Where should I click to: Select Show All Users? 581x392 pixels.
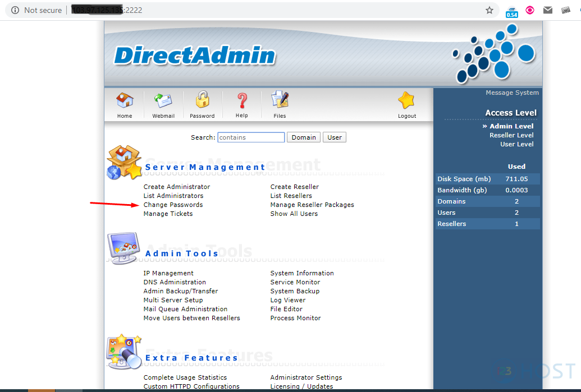294,214
